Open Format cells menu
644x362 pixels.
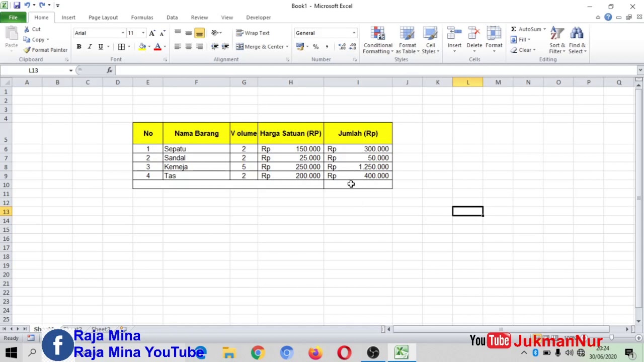[494, 40]
